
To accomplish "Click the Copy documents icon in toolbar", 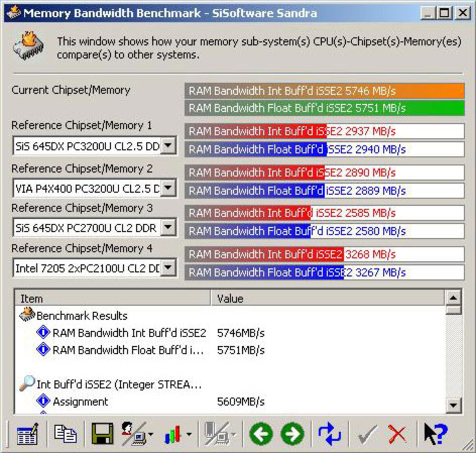I will tap(65, 433).
